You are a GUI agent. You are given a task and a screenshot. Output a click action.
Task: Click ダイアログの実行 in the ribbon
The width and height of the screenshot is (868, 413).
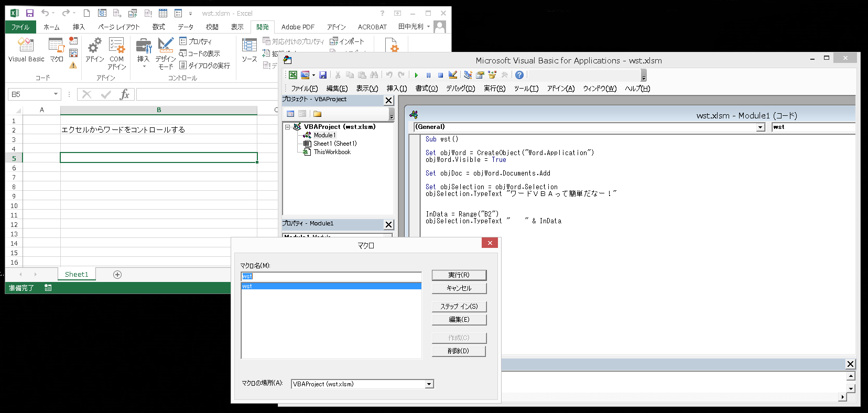[x=205, y=66]
